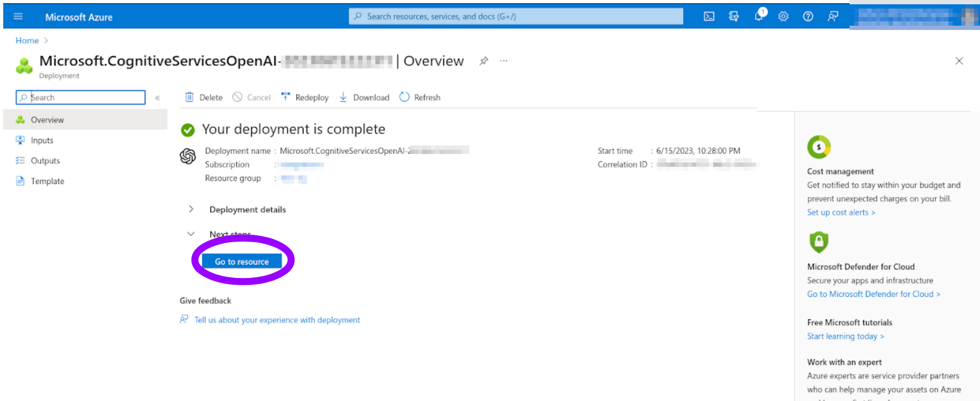This screenshot has width=980, height=401.
Task: Click the Cost management dollar icon
Action: click(819, 147)
